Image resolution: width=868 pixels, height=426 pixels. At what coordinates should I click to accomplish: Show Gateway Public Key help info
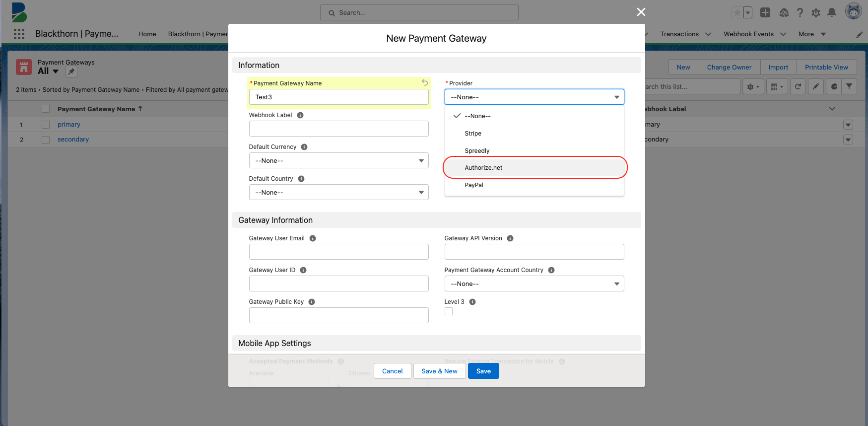[312, 302]
